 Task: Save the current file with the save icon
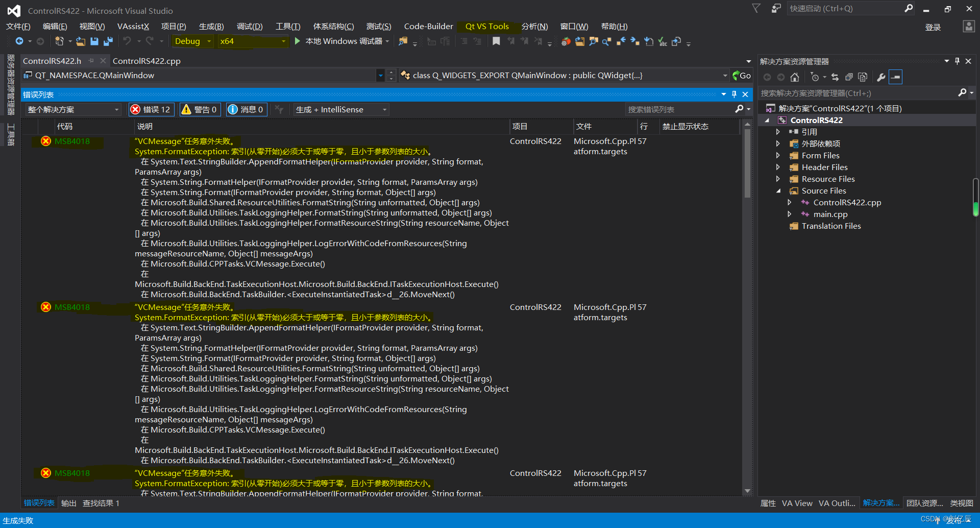click(94, 41)
